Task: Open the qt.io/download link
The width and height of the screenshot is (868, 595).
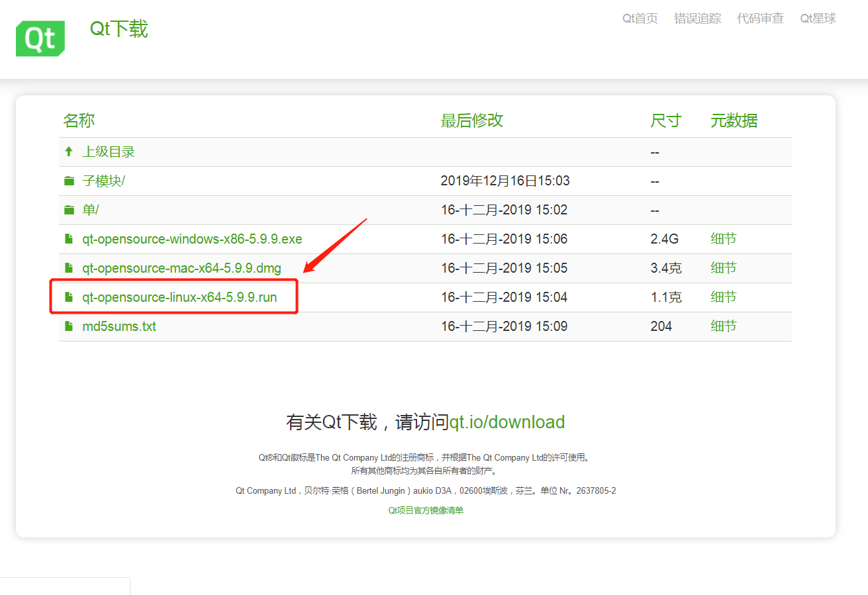Action: (x=508, y=422)
